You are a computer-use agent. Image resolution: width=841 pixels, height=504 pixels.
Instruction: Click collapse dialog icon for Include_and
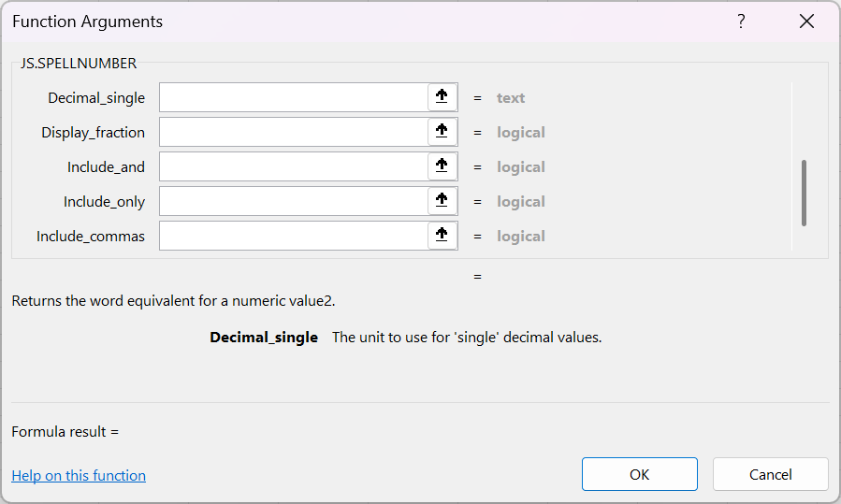tap(442, 166)
